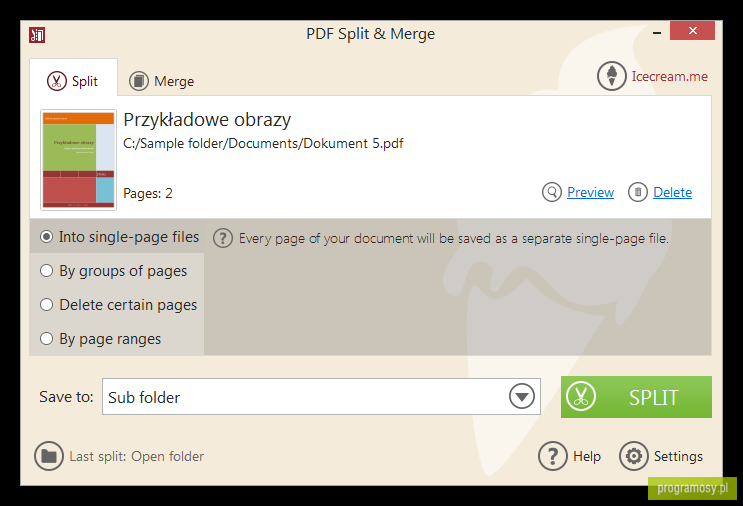Click the PDF Split & Merge app logo icon

37,35
